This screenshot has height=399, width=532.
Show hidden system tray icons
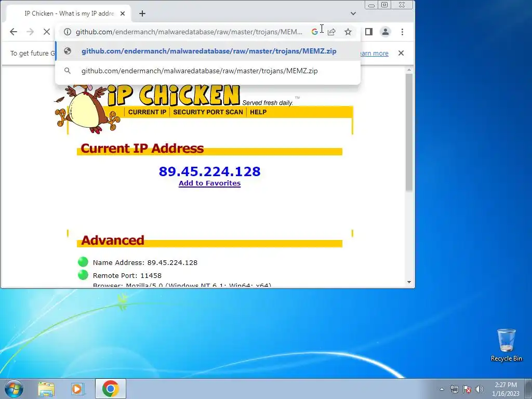[442, 389]
